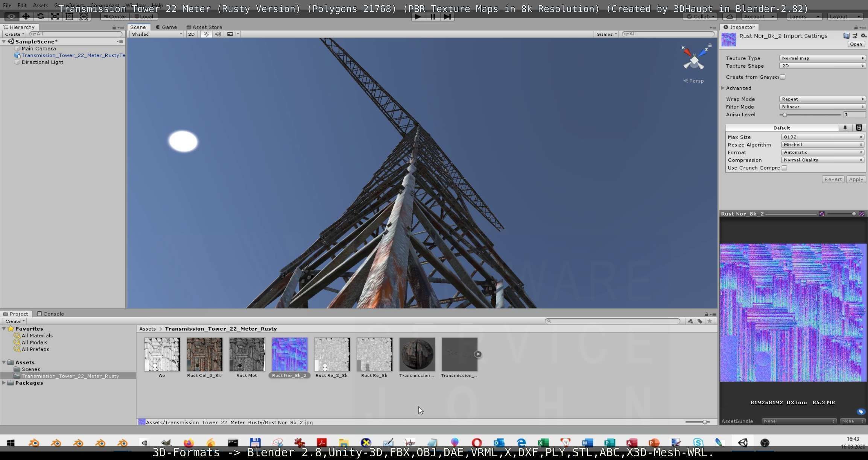
Task: Select the Move tool
Action: (26, 17)
